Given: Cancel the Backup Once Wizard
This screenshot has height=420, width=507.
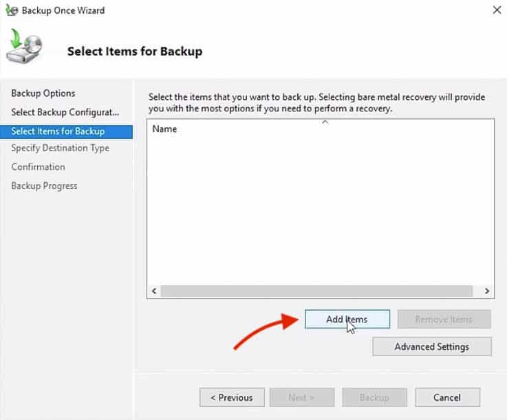Looking at the screenshot, I should click(447, 397).
